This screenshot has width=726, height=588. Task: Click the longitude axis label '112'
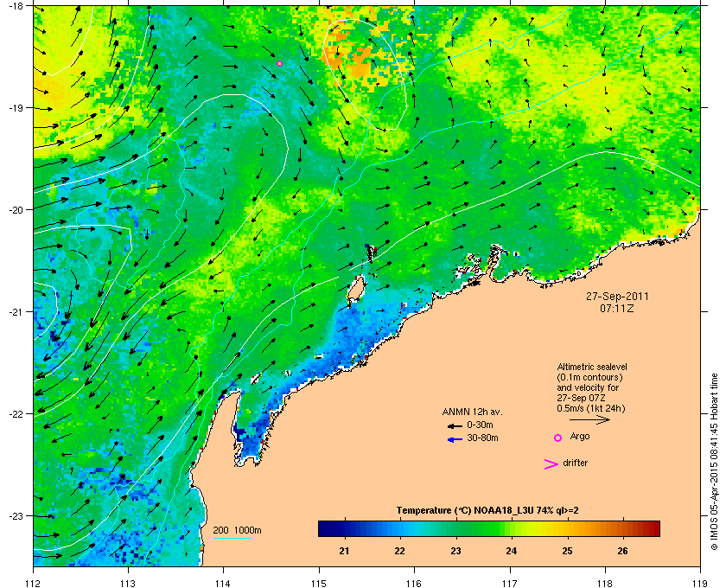tap(34, 583)
